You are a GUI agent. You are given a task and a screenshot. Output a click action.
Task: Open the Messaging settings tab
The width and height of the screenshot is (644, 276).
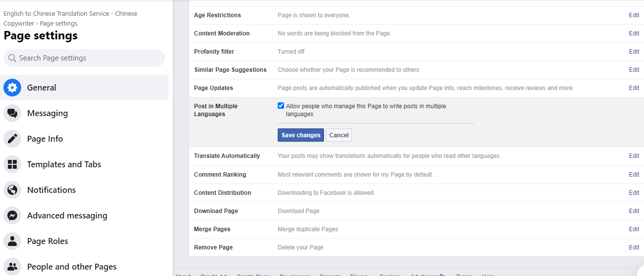(x=84, y=113)
